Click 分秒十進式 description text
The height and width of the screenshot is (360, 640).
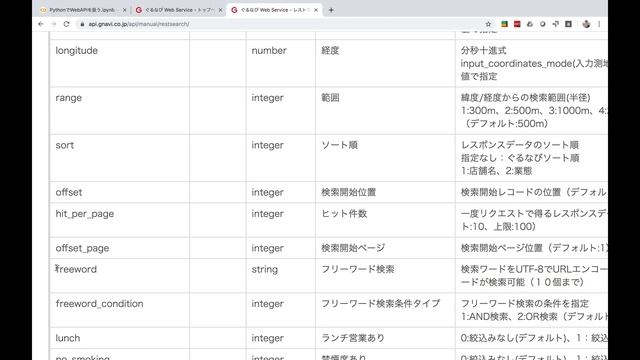[x=484, y=51]
